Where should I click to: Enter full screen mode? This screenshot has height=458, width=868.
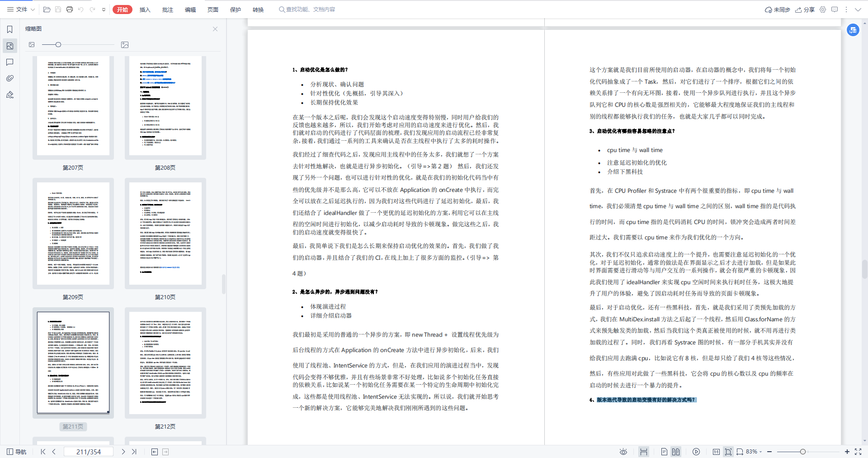(858, 452)
